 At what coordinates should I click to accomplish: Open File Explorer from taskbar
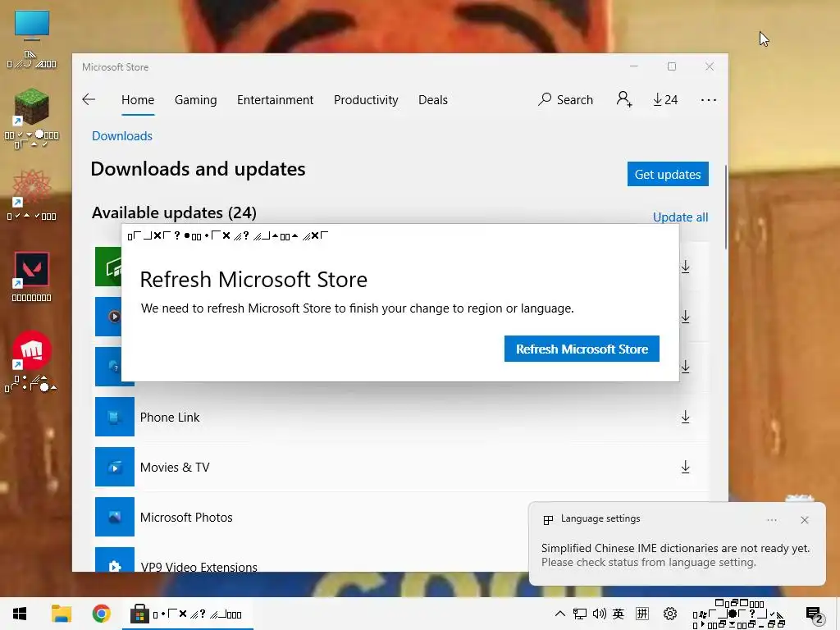[62, 614]
